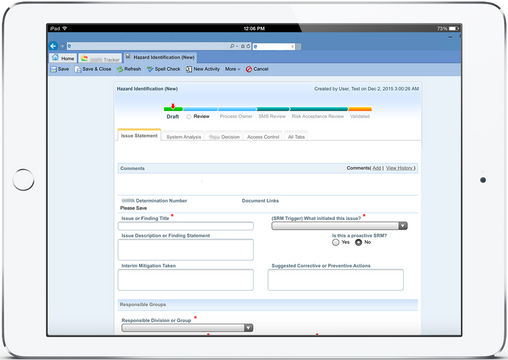Click the green Draft progress segment
Screen dimensions: 508x360
[173, 109]
